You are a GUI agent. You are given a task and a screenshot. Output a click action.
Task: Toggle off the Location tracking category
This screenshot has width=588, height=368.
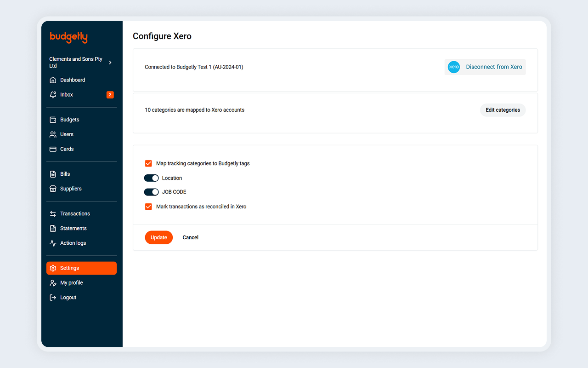coord(151,178)
